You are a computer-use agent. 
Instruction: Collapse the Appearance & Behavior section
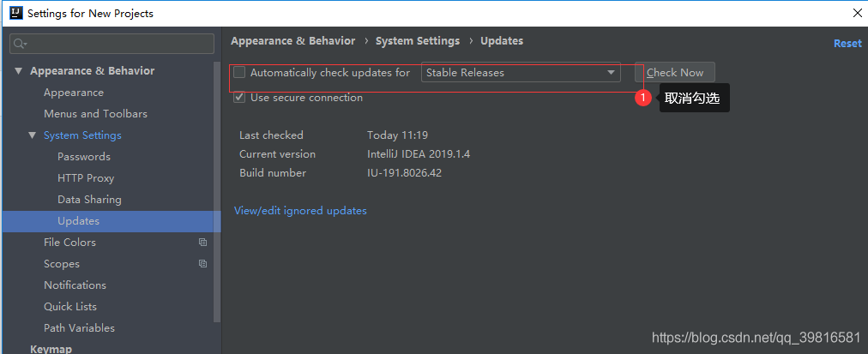point(19,71)
